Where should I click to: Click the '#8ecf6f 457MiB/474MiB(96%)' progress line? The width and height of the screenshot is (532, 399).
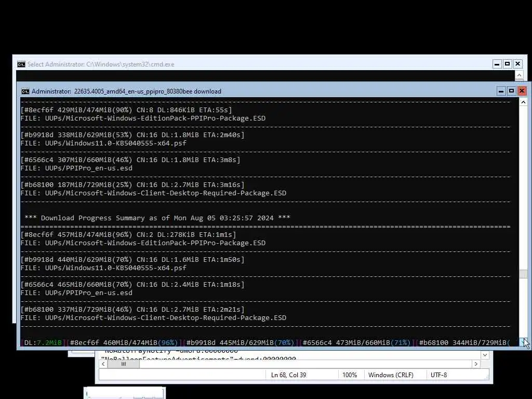[128, 234]
